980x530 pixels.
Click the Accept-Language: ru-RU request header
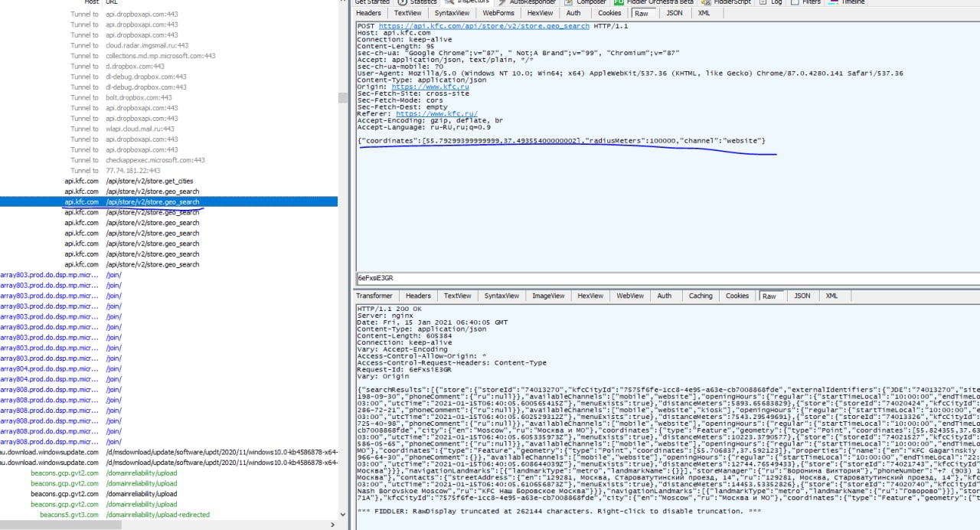423,126
